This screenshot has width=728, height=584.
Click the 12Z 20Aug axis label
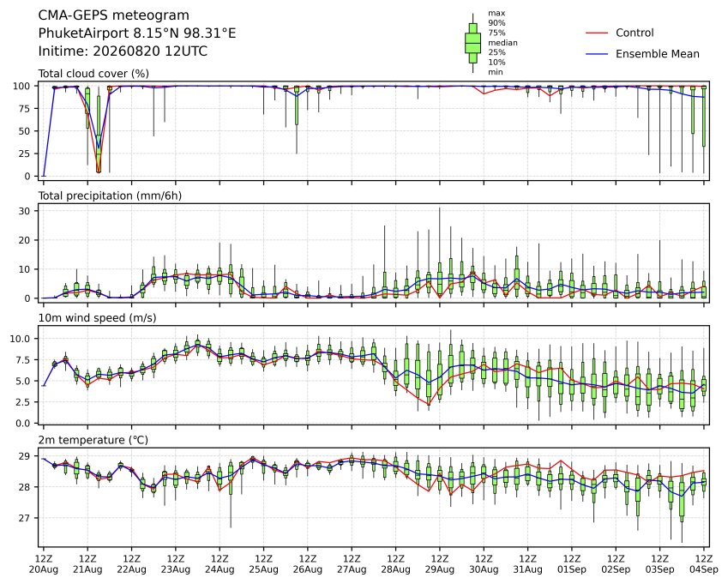pyautogui.click(x=44, y=564)
